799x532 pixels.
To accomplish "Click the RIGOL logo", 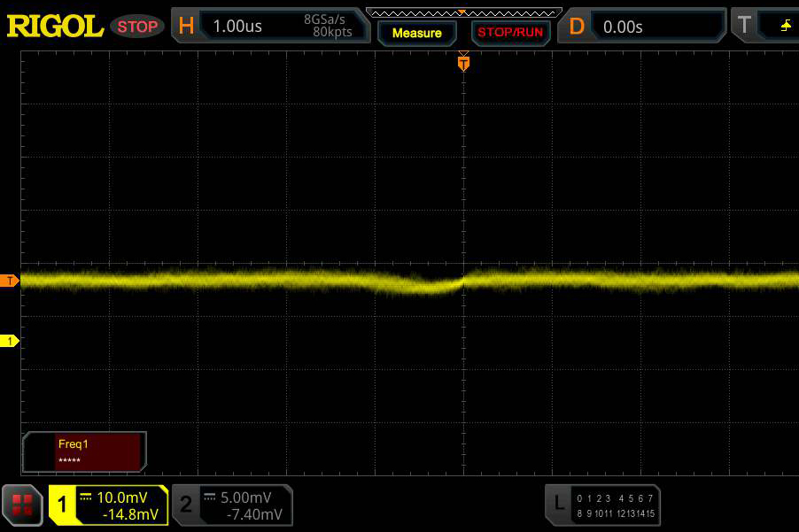I will [x=55, y=26].
